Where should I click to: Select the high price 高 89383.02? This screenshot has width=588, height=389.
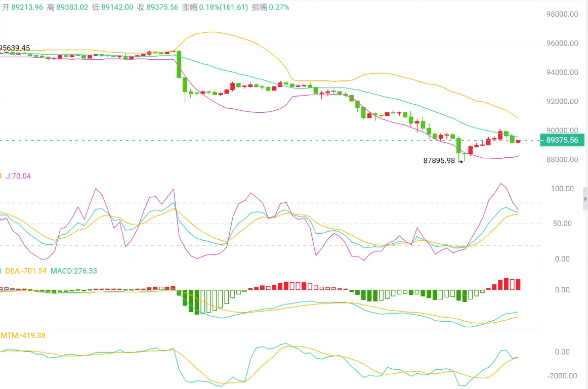[x=68, y=7]
